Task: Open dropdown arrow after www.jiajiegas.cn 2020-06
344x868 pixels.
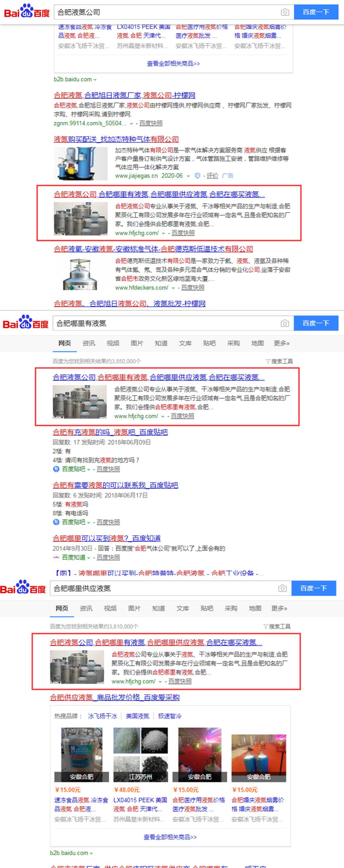Action: [188, 176]
